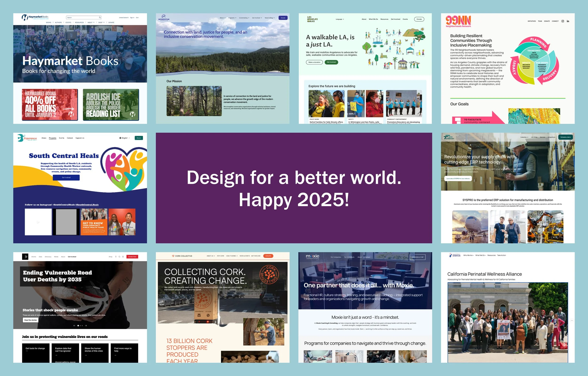The width and height of the screenshot is (588, 376).
Task: Expand the Programs menu on Momentum site
Action: (x=232, y=18)
